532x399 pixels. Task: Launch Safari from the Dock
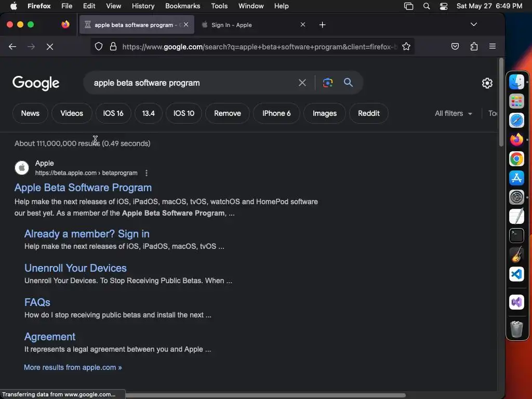point(517,121)
